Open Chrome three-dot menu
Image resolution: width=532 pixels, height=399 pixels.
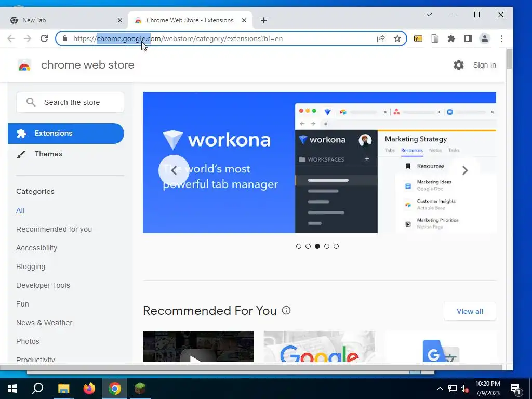(501, 38)
